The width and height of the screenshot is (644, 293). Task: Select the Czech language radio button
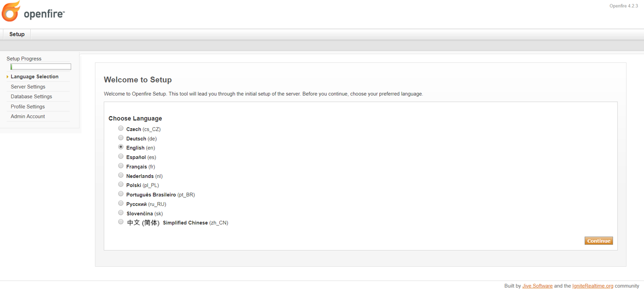pyautogui.click(x=121, y=128)
